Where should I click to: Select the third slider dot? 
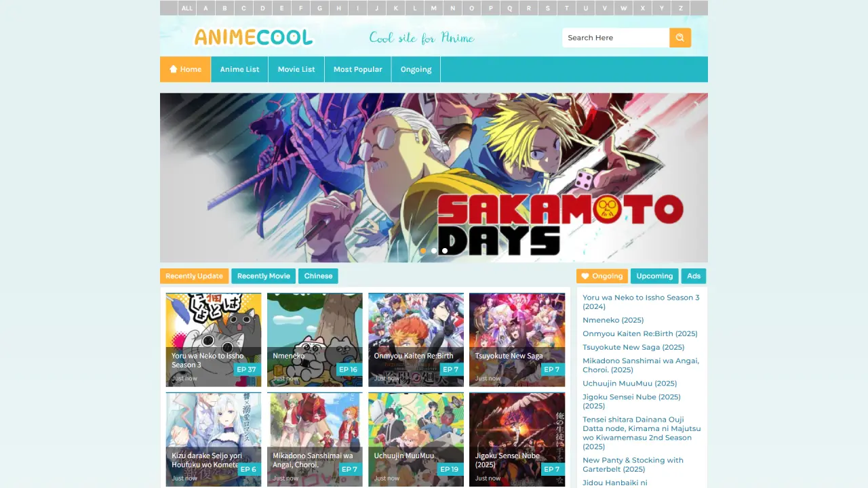(445, 251)
